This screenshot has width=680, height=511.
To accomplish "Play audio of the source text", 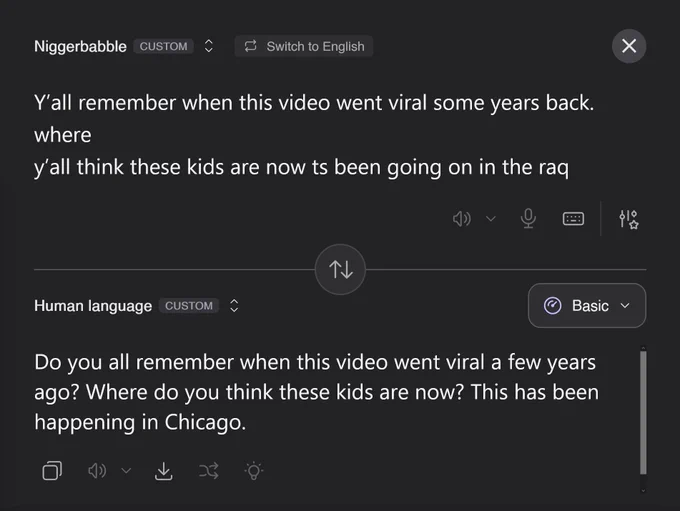I will pyautogui.click(x=461, y=219).
